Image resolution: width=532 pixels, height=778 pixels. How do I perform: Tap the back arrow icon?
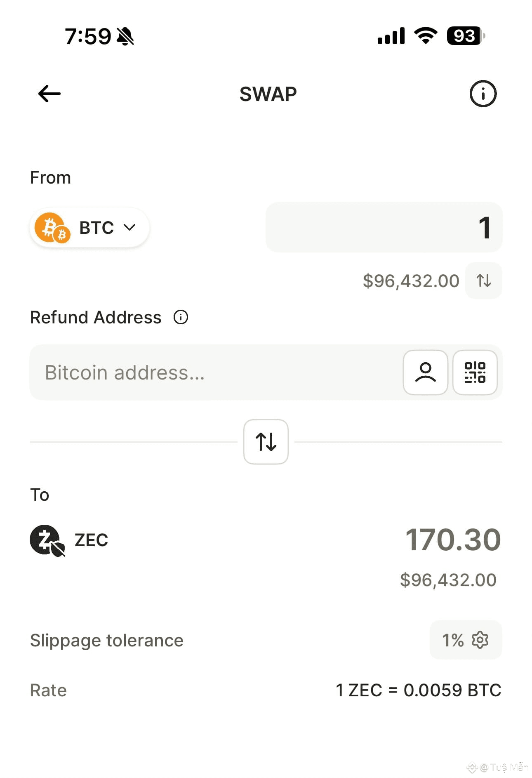49,94
